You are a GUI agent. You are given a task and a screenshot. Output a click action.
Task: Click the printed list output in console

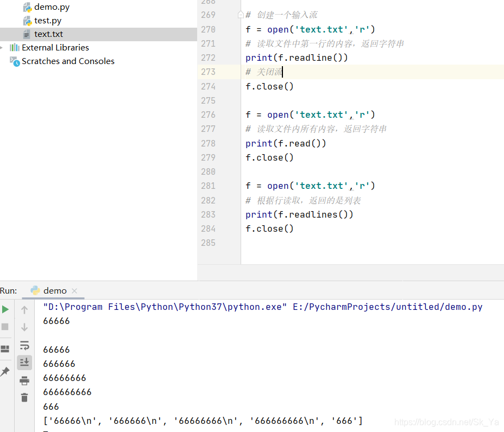[203, 421]
